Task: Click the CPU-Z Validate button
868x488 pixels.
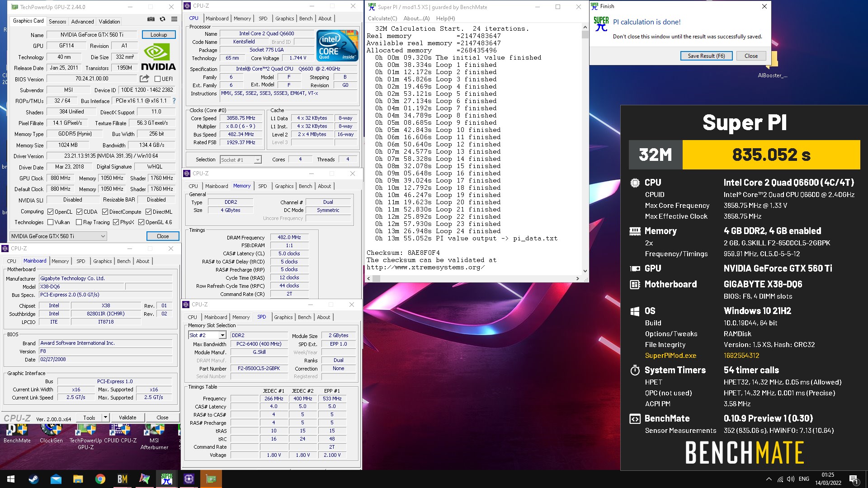Action: (127, 418)
